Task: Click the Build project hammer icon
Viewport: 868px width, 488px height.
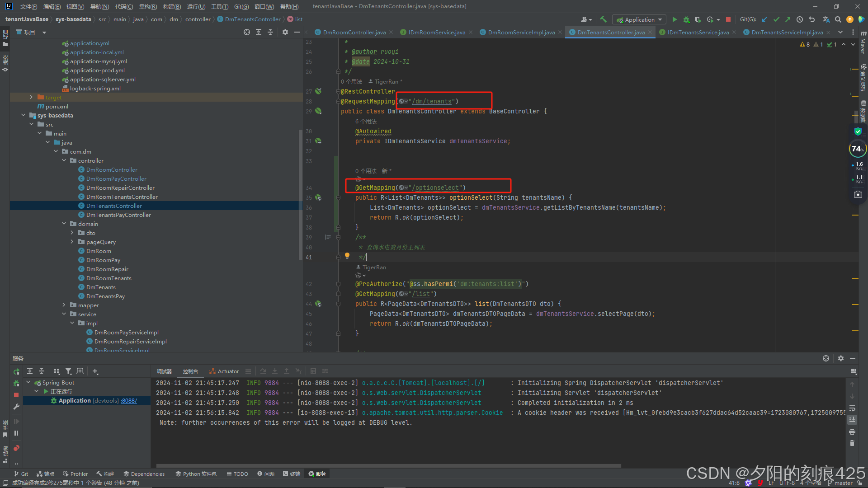Action: coord(603,19)
